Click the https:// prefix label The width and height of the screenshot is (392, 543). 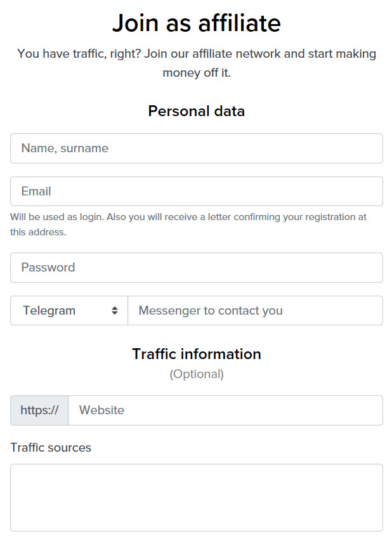[x=38, y=410]
